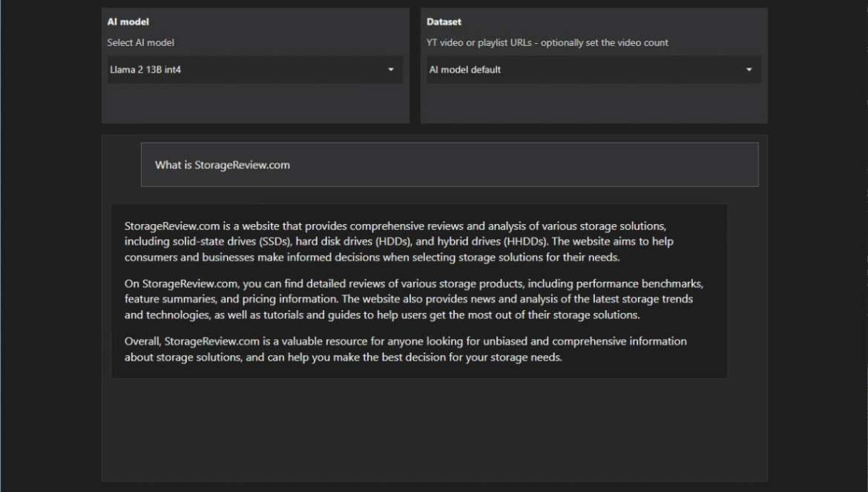Click the 'AI model' panel heading
The width and height of the screenshot is (868, 492).
coord(128,22)
